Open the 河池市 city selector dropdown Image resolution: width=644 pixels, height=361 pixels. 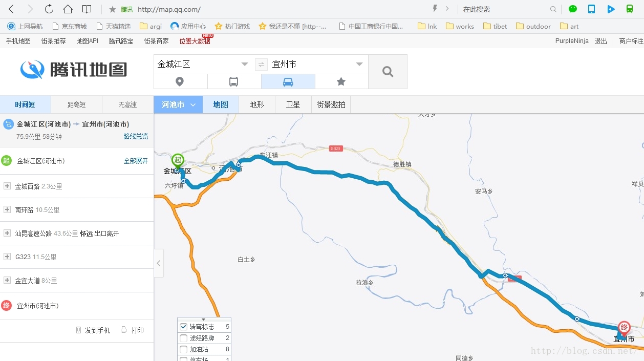coord(178,104)
